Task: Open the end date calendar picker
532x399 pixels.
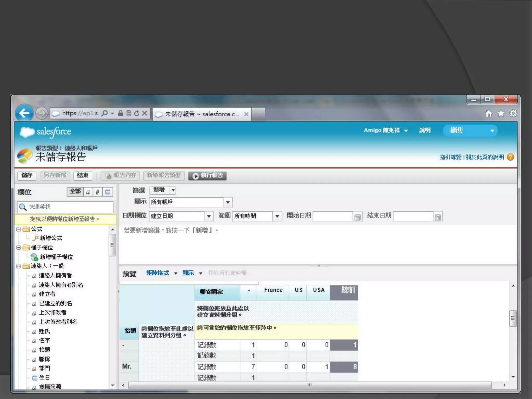Action: [438, 217]
